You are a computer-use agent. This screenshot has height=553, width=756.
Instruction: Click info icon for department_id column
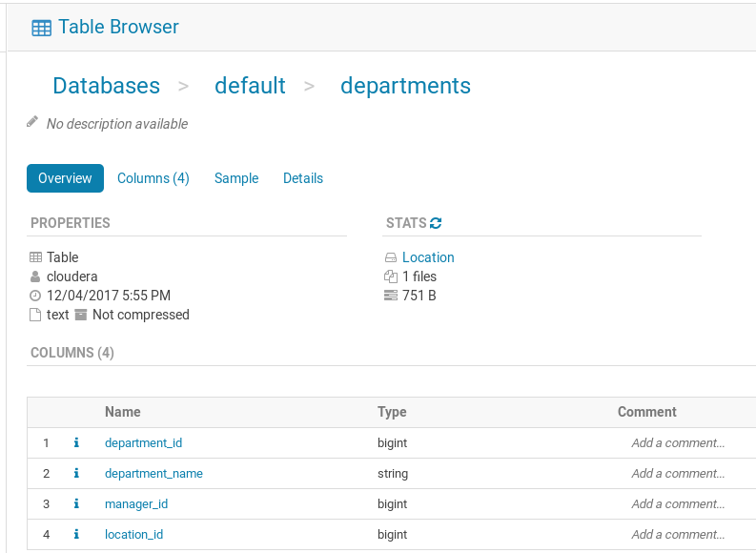(x=76, y=442)
